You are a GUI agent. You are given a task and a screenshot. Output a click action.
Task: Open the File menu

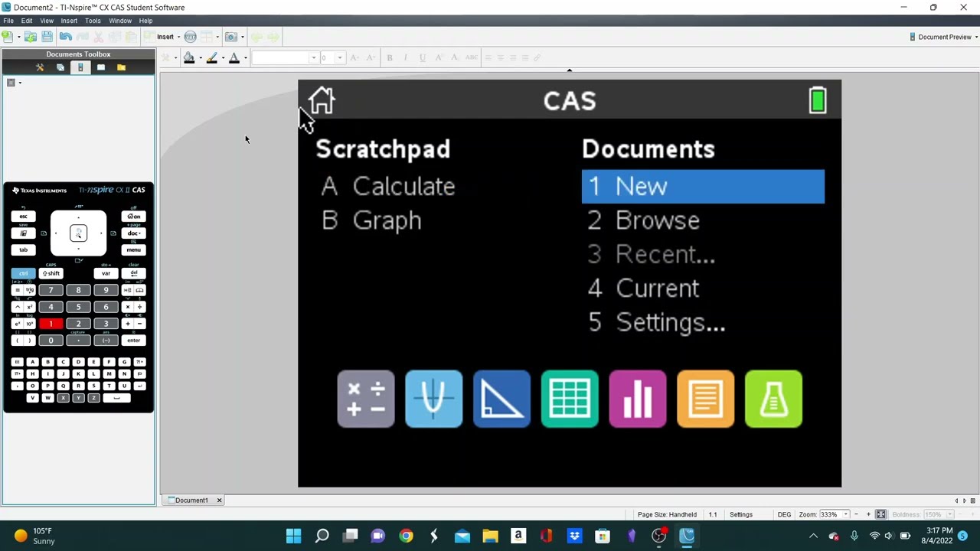(x=8, y=21)
